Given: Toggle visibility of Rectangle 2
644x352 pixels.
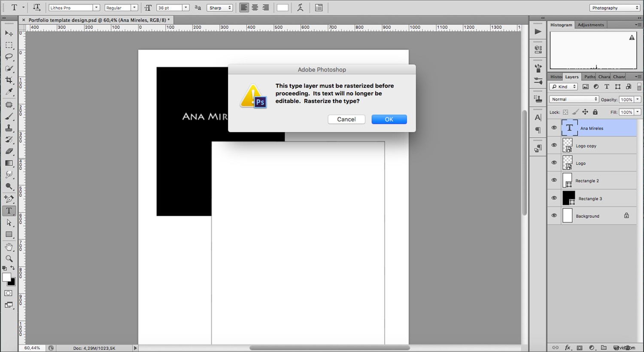Looking at the screenshot, I should click(554, 180).
